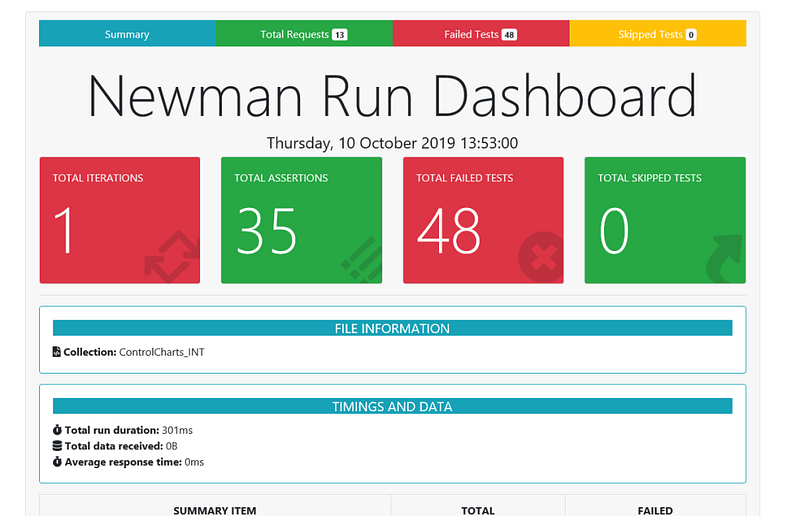The width and height of the screenshot is (800, 516).
Task: Click the Total Requests count badge 13
Action: pos(339,35)
